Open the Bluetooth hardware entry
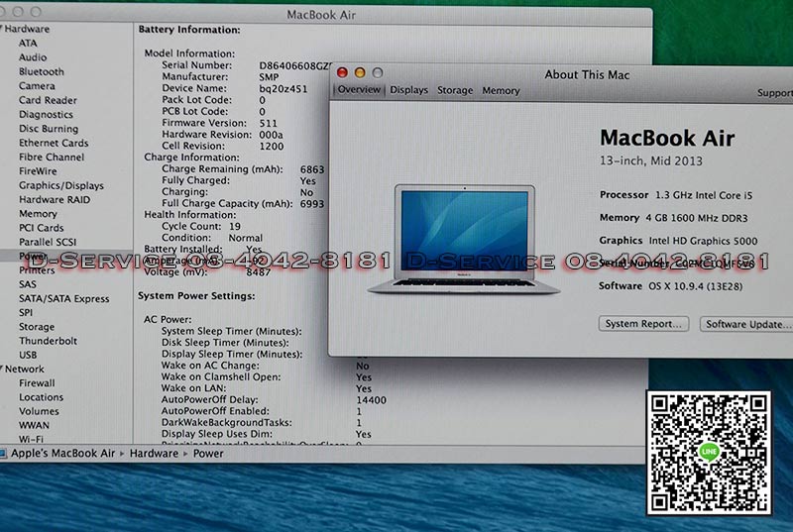The height and width of the screenshot is (532, 793). coord(42,71)
